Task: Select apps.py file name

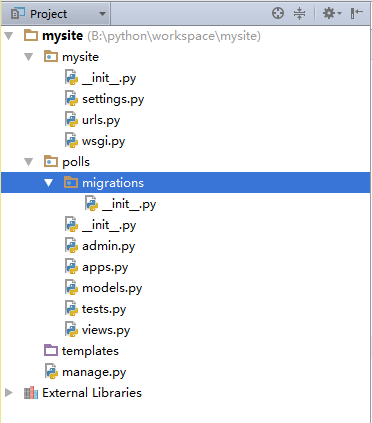Action: click(105, 267)
